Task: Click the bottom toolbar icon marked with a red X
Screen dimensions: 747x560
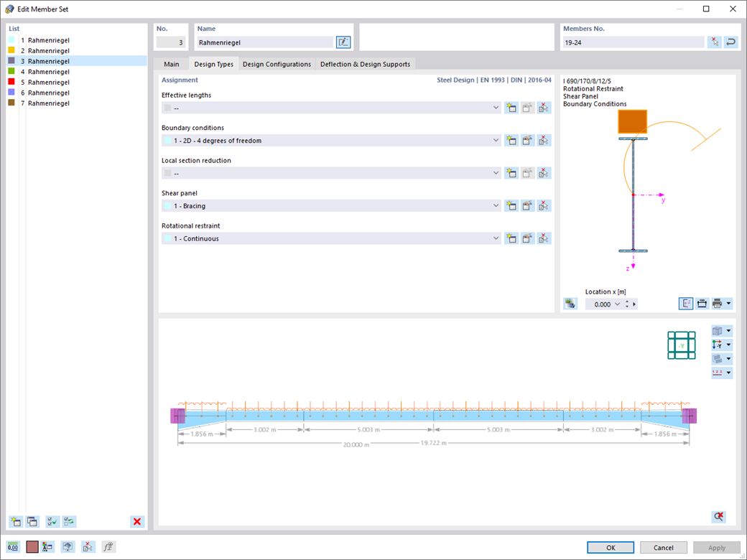Action: pyautogui.click(x=88, y=546)
